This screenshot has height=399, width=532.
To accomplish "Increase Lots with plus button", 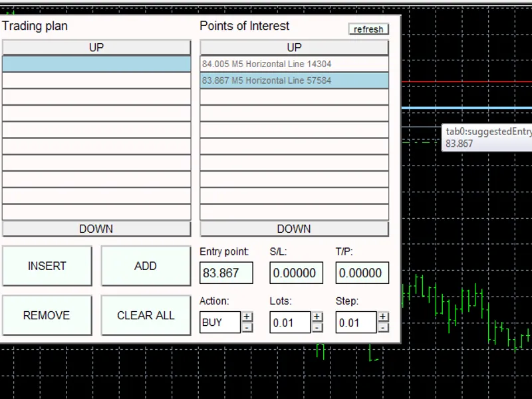I will click(x=317, y=317).
